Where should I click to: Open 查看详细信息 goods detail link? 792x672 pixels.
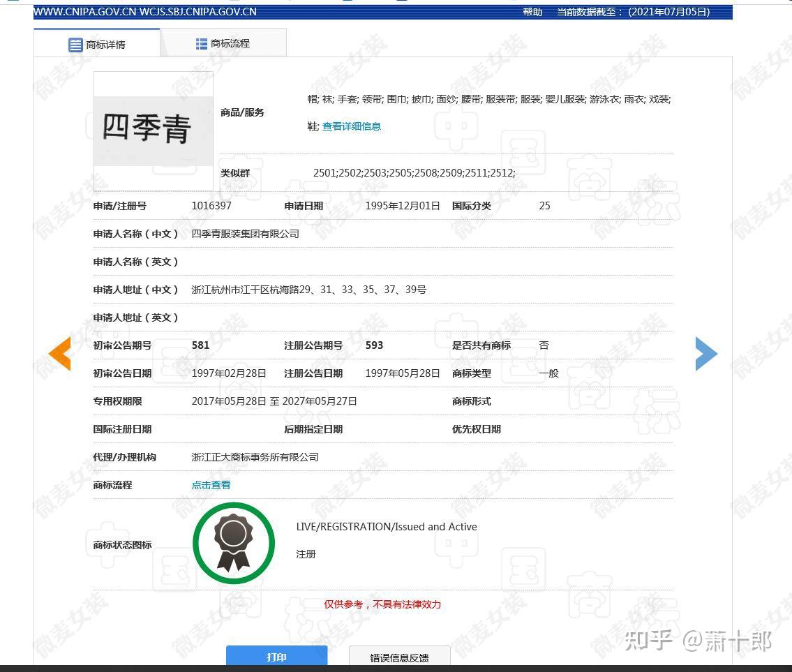(x=352, y=126)
